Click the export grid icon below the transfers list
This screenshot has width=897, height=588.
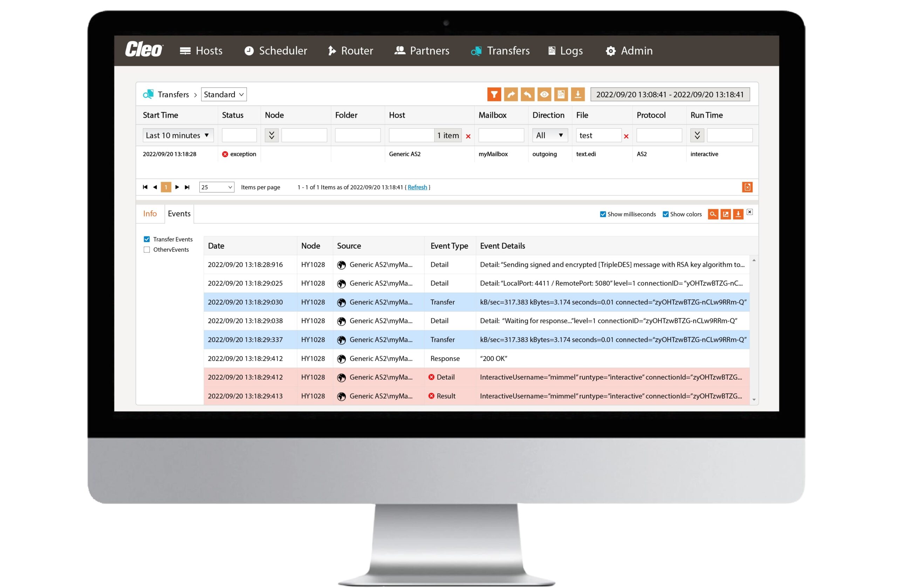(747, 187)
